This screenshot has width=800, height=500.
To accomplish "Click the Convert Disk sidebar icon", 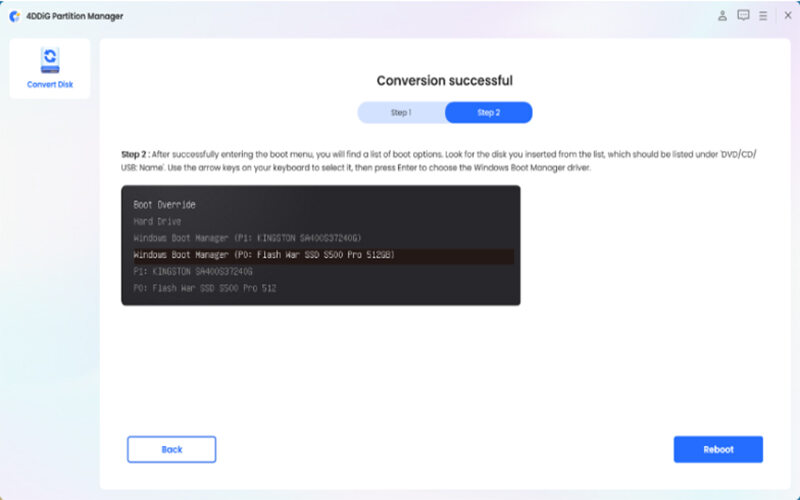I will (x=49, y=59).
